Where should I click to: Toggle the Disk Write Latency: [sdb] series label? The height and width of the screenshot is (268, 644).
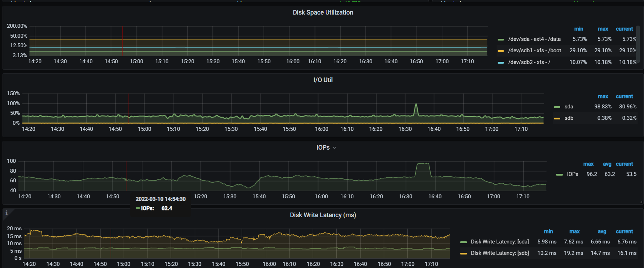(x=499, y=253)
